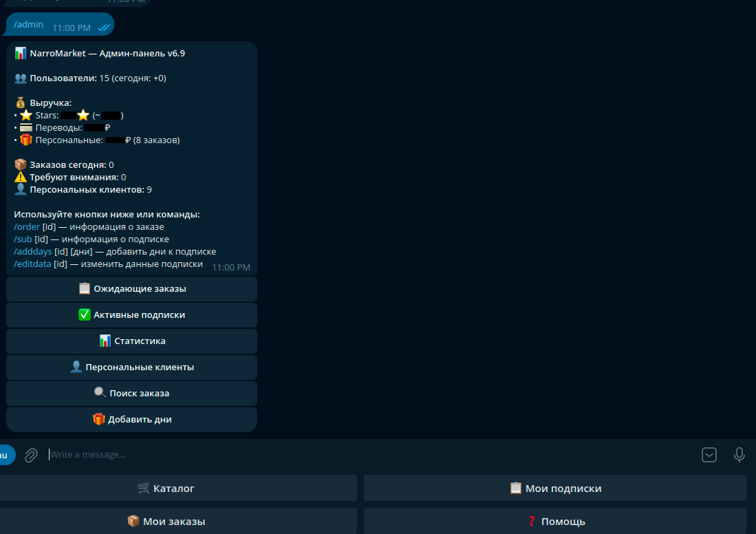Screen dimensions: 756x534
Task: Click the /adddays command link
Action: click(32, 252)
